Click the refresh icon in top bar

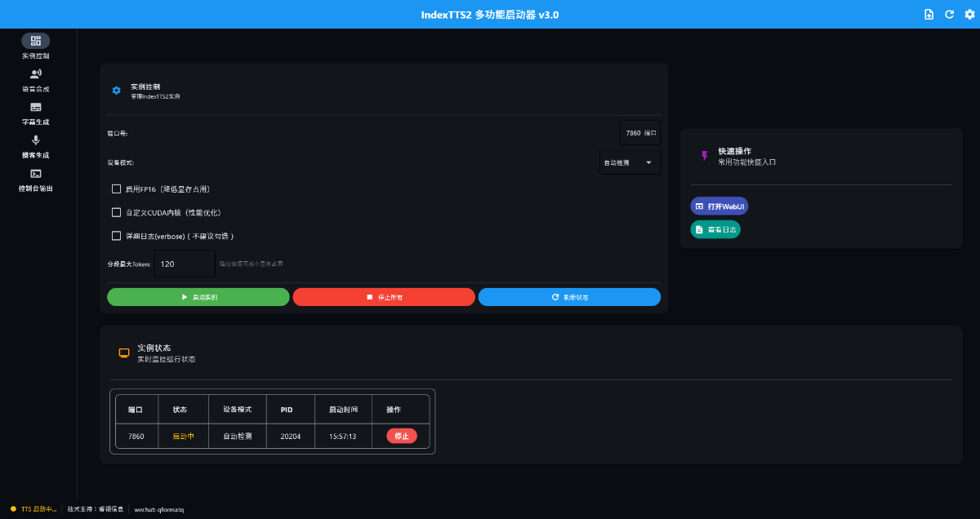tap(949, 15)
